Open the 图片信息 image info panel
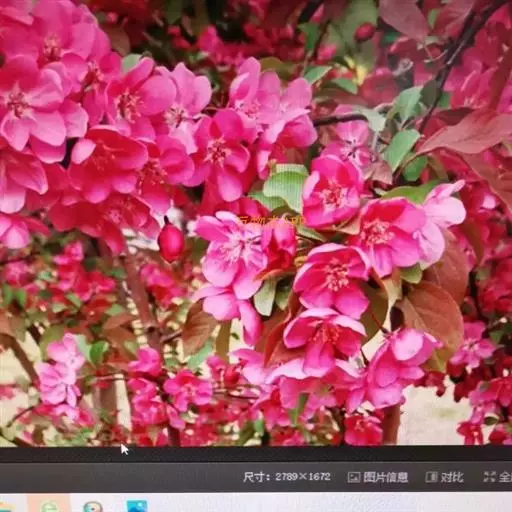 pos(378,477)
